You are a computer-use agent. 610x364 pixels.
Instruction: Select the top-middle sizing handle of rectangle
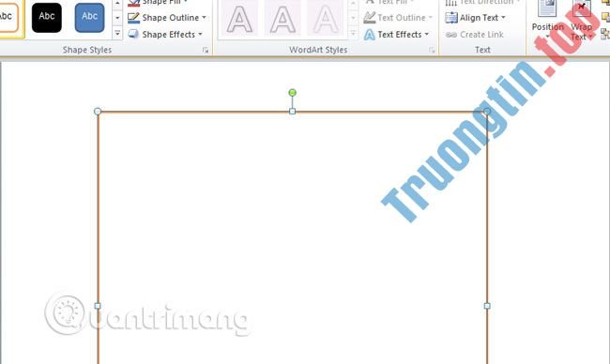click(292, 112)
